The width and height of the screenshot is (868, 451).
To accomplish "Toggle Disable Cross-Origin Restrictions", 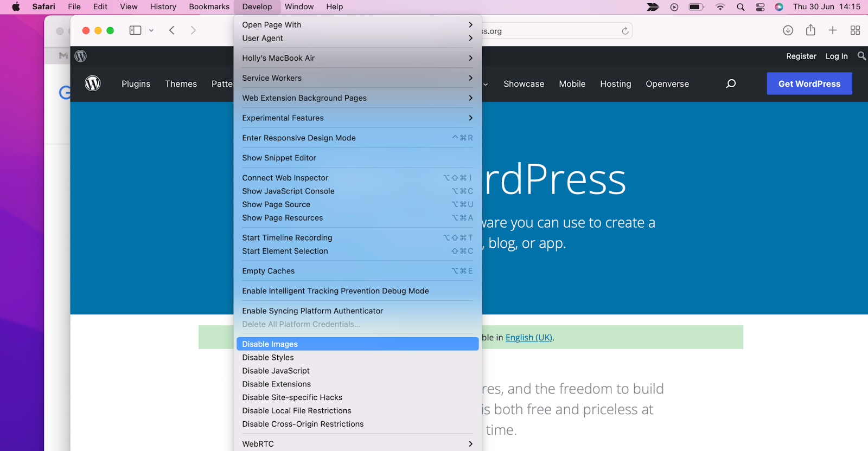I will click(x=358, y=424).
